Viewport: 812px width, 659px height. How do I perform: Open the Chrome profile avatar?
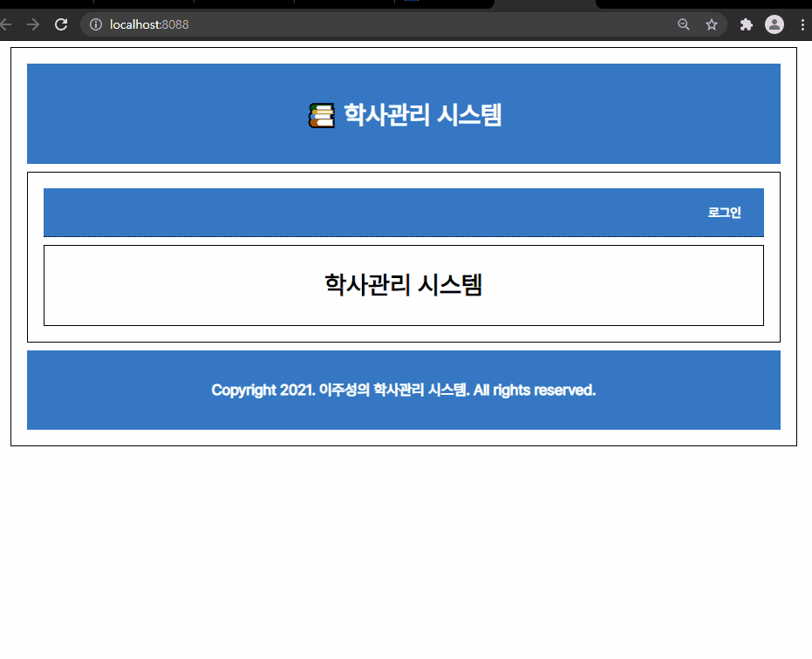(774, 24)
